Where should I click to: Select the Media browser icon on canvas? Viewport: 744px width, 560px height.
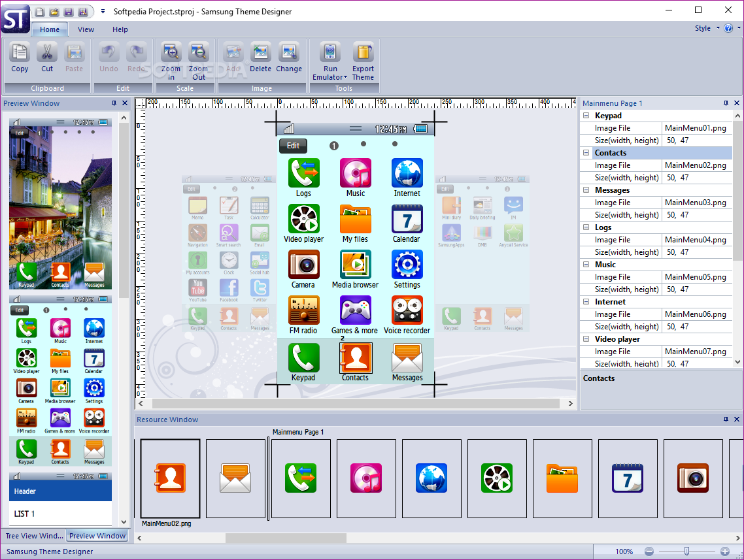click(x=356, y=265)
